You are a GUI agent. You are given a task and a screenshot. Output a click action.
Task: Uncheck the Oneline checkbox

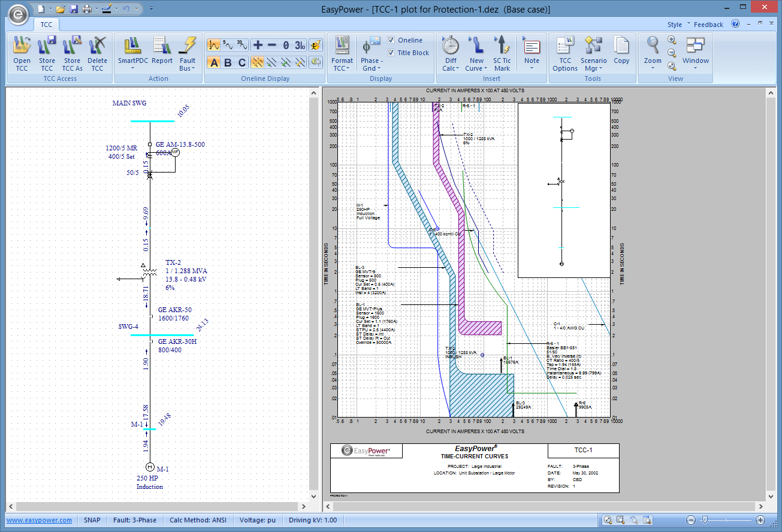tap(391, 40)
